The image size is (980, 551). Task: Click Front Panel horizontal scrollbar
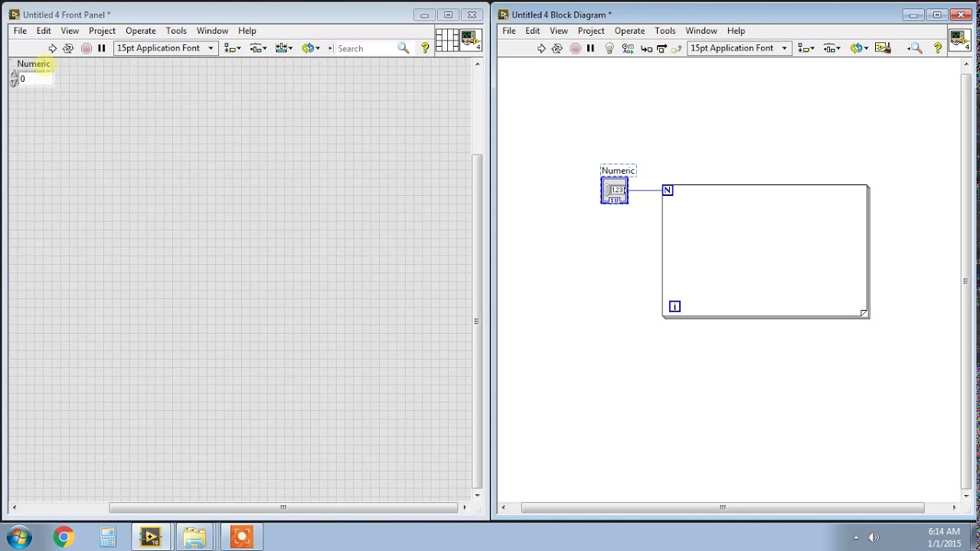pos(283,507)
